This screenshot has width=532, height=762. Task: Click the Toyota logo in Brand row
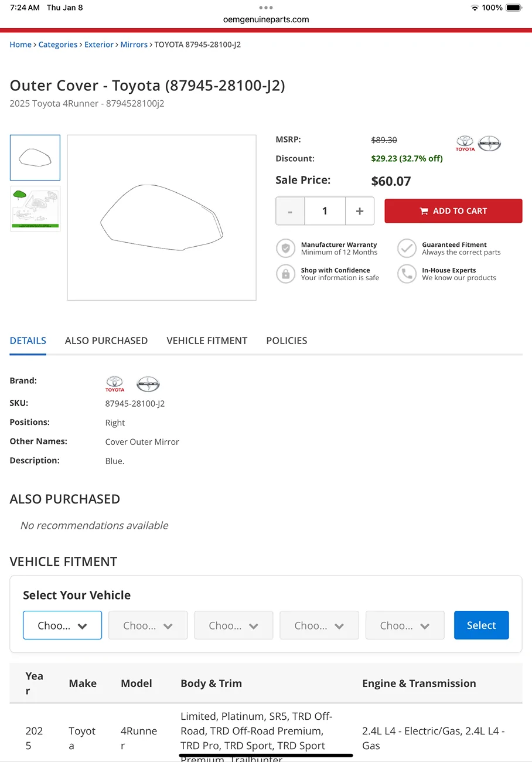115,385
